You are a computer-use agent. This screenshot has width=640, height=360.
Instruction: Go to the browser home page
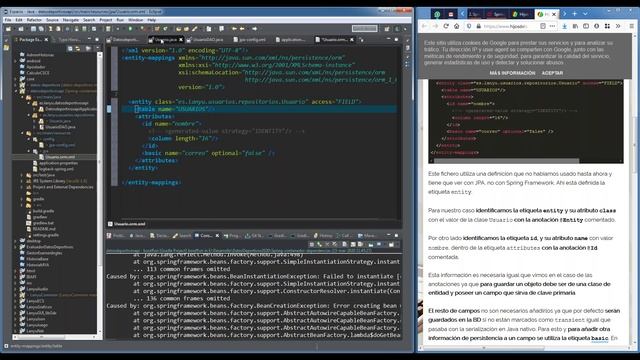(456, 26)
